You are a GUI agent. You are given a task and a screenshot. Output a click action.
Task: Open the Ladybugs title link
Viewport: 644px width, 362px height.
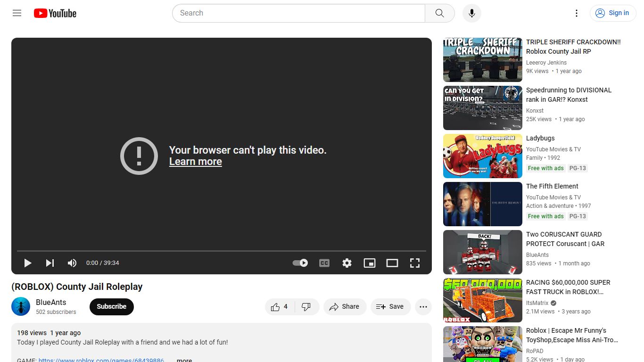[x=540, y=138]
